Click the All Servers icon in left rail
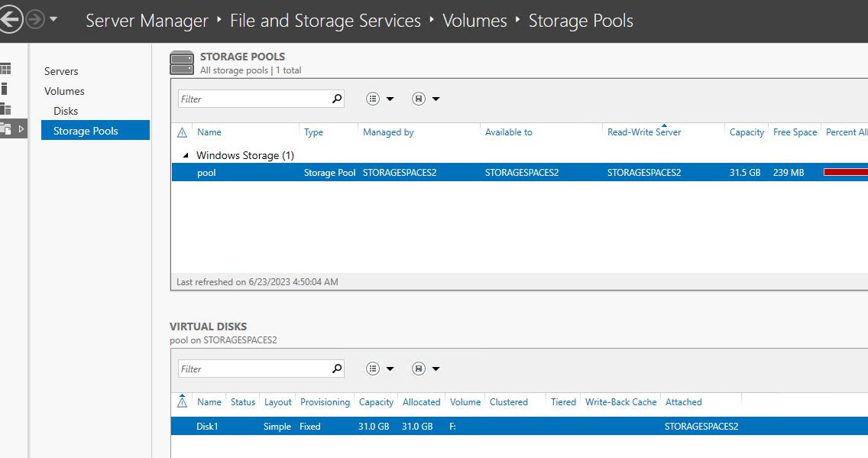 [x=5, y=109]
